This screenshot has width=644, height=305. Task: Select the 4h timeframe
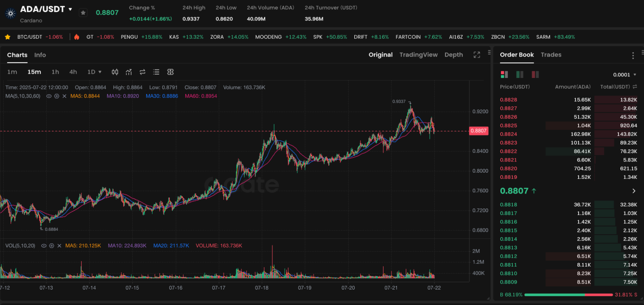[73, 72]
